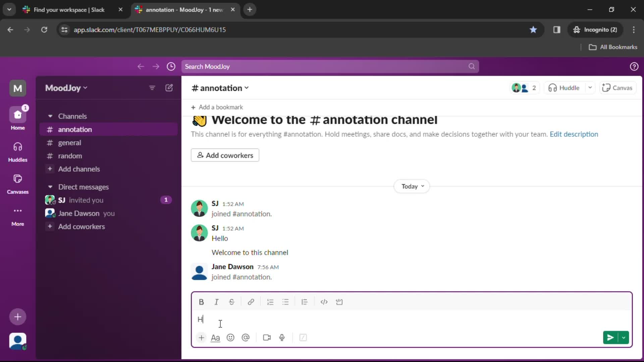
Task: Open Canvases from the left rail
Action: [18, 183]
